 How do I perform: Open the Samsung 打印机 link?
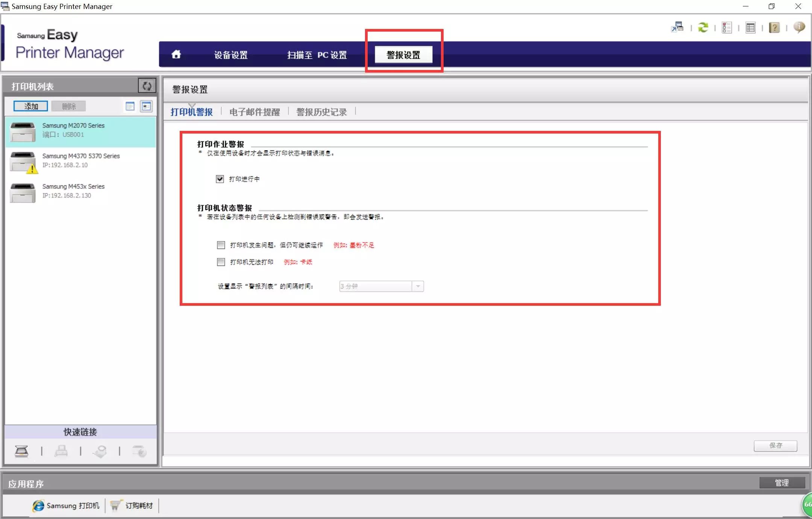click(x=73, y=506)
